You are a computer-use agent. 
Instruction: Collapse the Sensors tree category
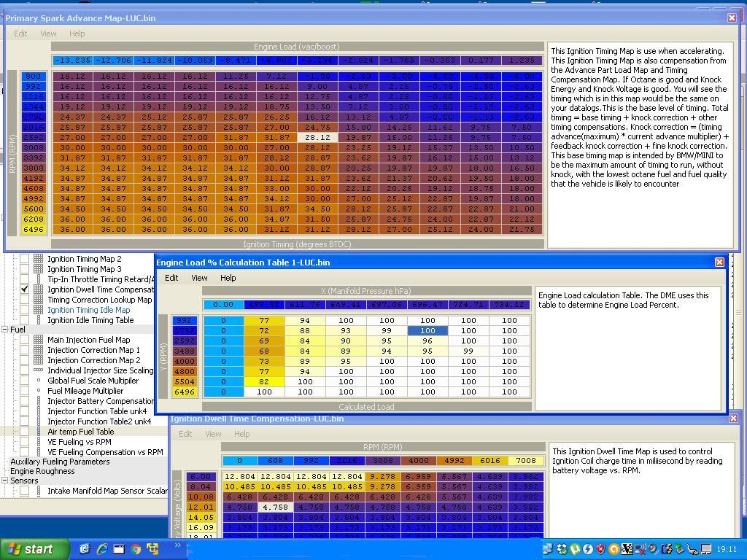4,481
